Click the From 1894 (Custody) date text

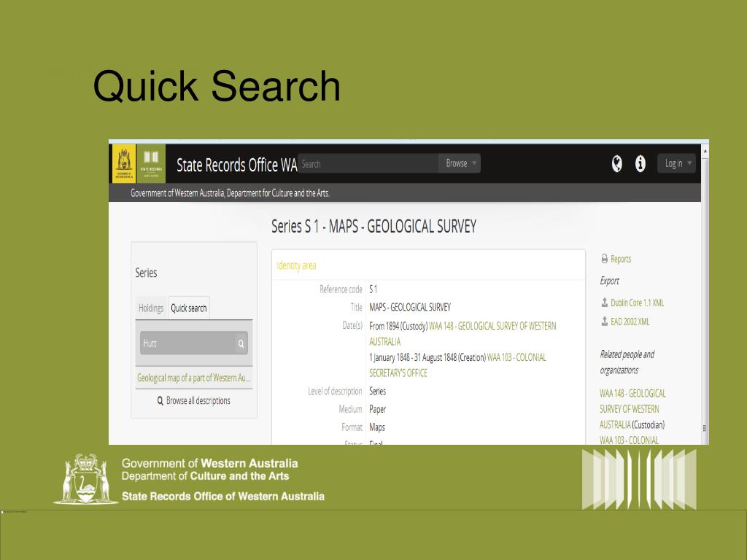[398, 326]
